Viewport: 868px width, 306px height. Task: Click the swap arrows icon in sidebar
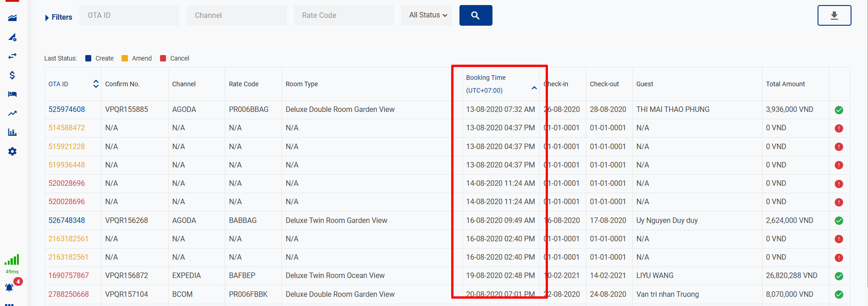coord(12,56)
